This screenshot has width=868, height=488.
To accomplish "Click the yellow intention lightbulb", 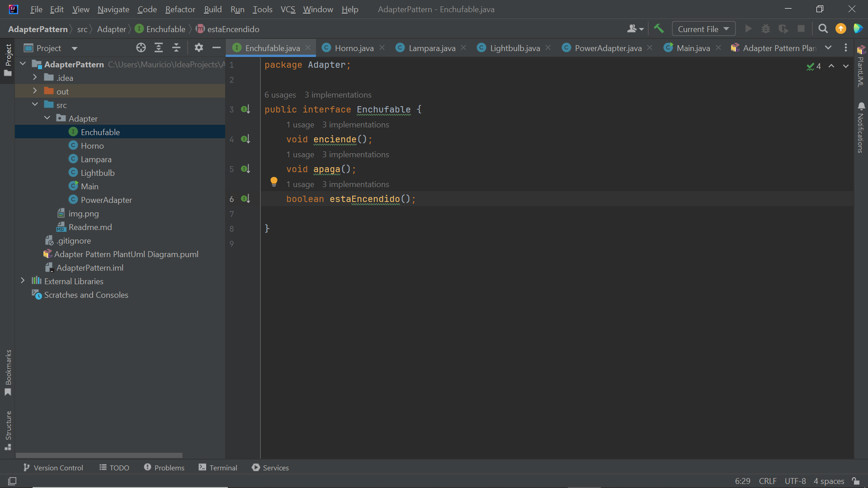I will [x=274, y=182].
